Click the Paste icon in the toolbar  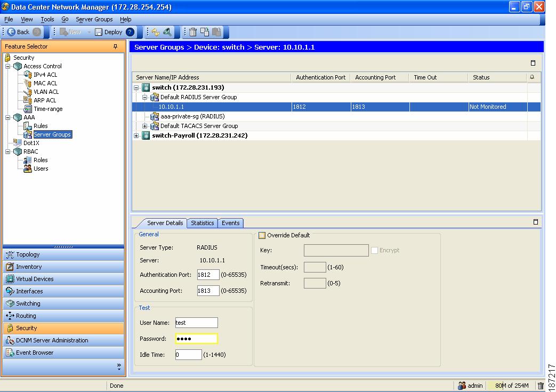217,32
